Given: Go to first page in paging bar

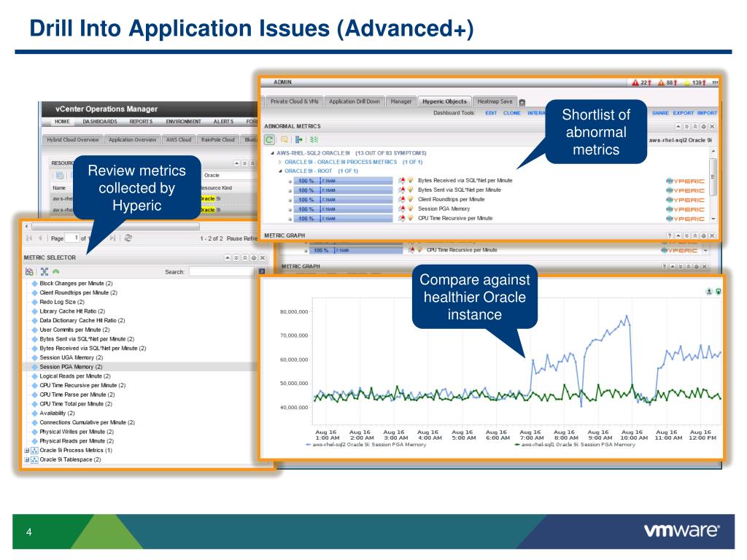Looking at the screenshot, I should (x=29, y=238).
